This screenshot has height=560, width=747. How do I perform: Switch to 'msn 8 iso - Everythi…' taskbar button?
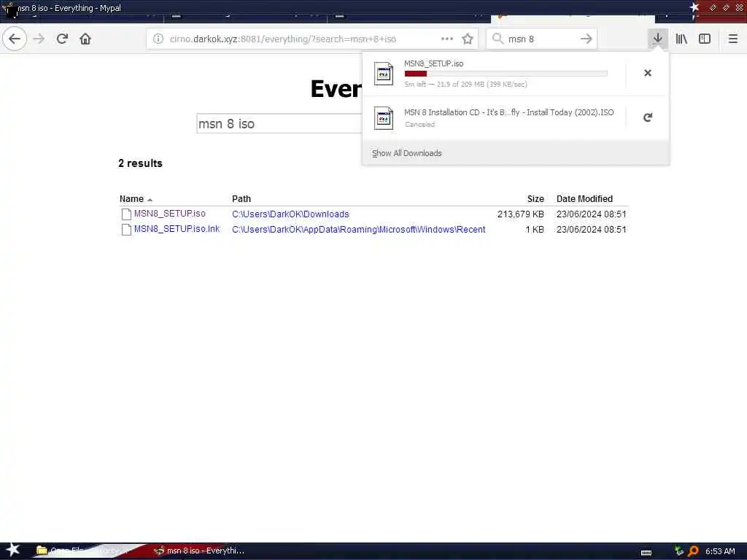pyautogui.click(x=199, y=551)
